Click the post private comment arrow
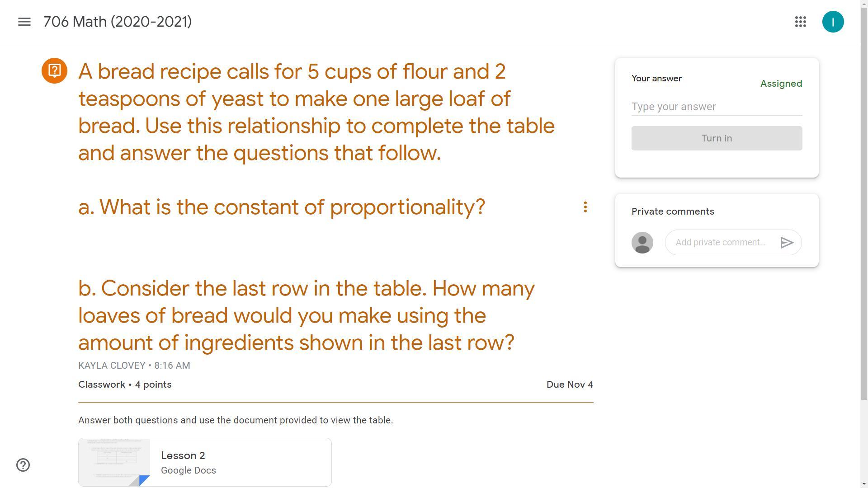The width and height of the screenshot is (868, 488). click(x=787, y=243)
